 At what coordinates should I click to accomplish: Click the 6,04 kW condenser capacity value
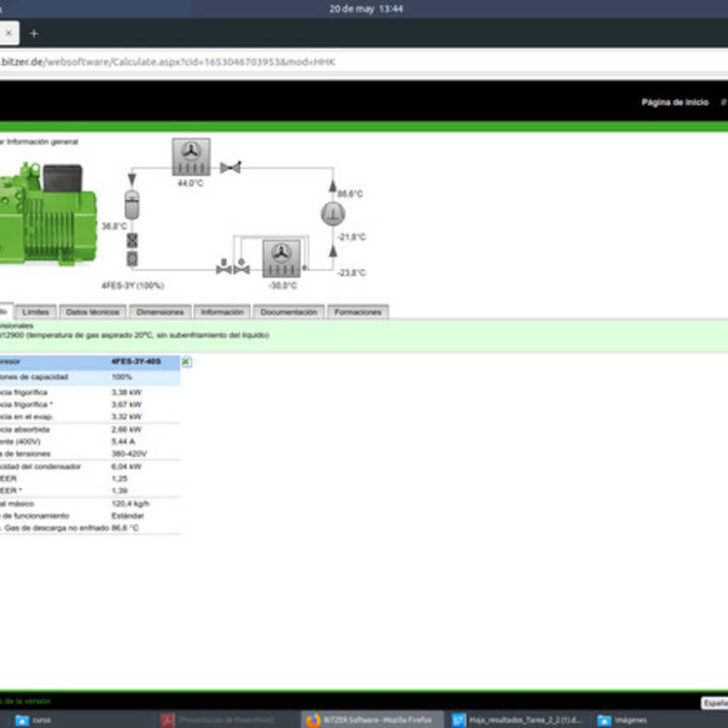[126, 467]
